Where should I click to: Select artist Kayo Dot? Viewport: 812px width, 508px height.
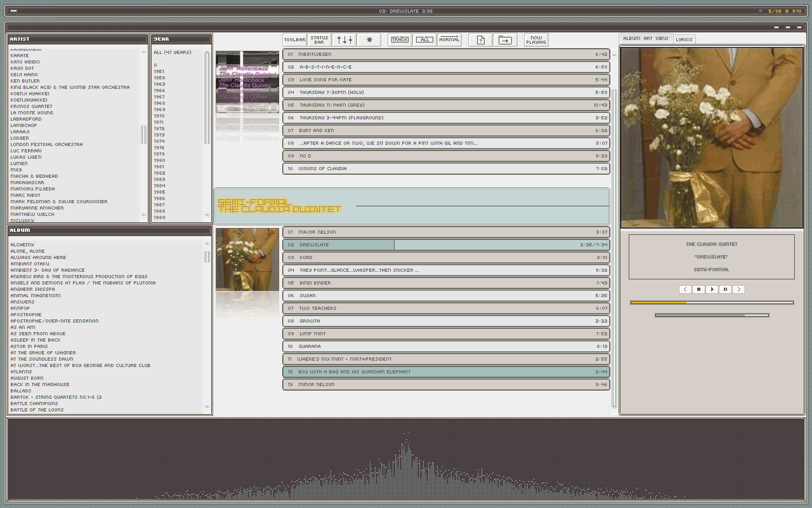click(22, 68)
